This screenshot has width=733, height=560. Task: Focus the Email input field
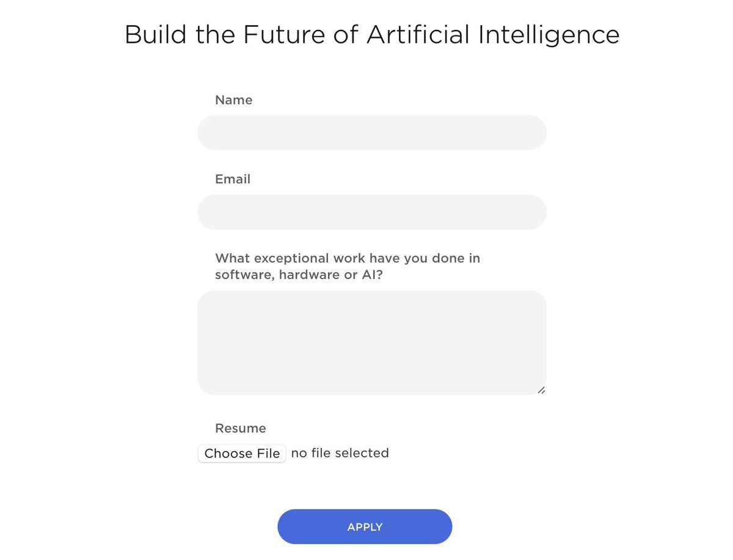tap(371, 212)
